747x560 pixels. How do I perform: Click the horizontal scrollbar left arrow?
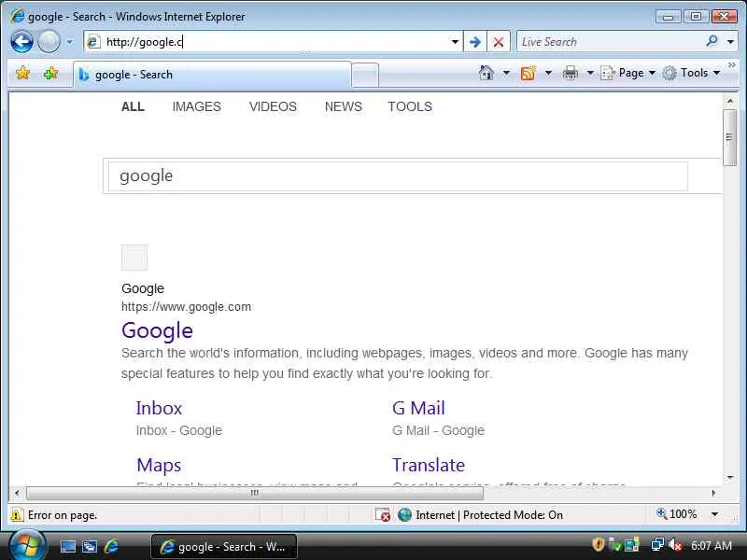click(x=17, y=493)
